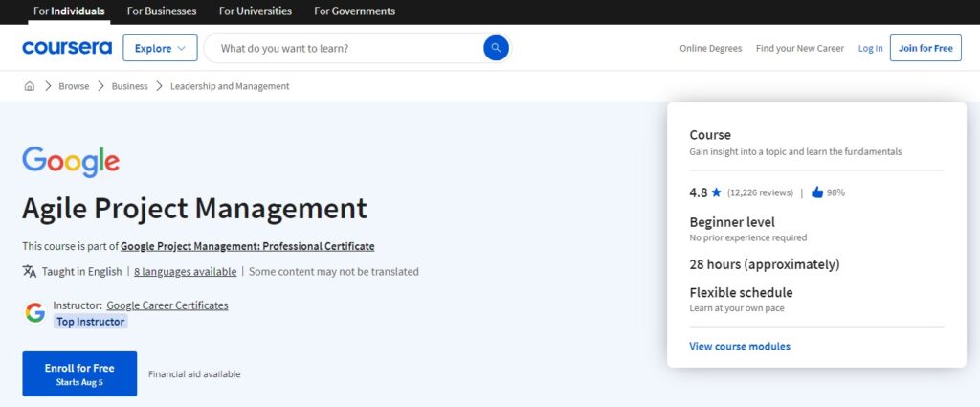The image size is (980, 407).
Task: Click 28 hours (approximately) text
Action: (765, 264)
